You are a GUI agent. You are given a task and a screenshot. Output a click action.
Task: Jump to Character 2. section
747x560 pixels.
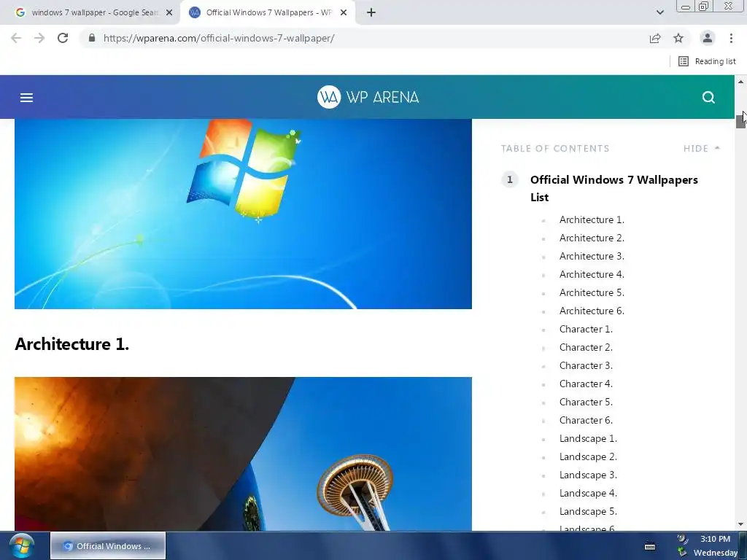[x=586, y=348]
